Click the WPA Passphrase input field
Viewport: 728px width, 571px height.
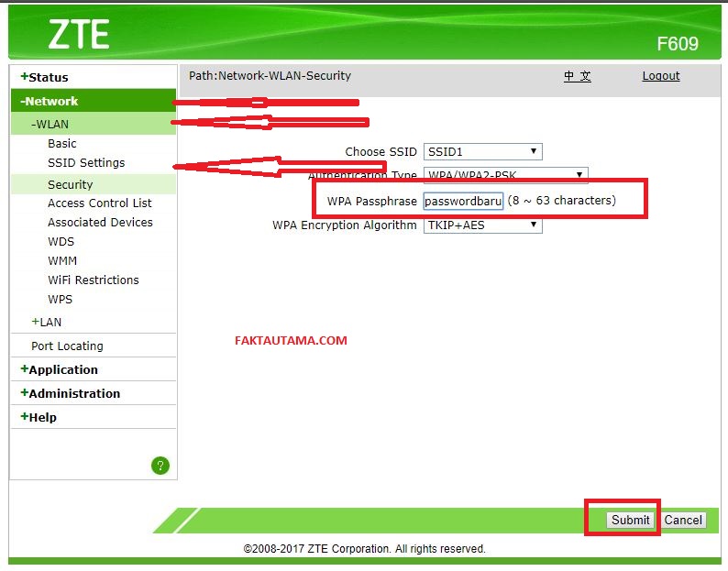(463, 201)
